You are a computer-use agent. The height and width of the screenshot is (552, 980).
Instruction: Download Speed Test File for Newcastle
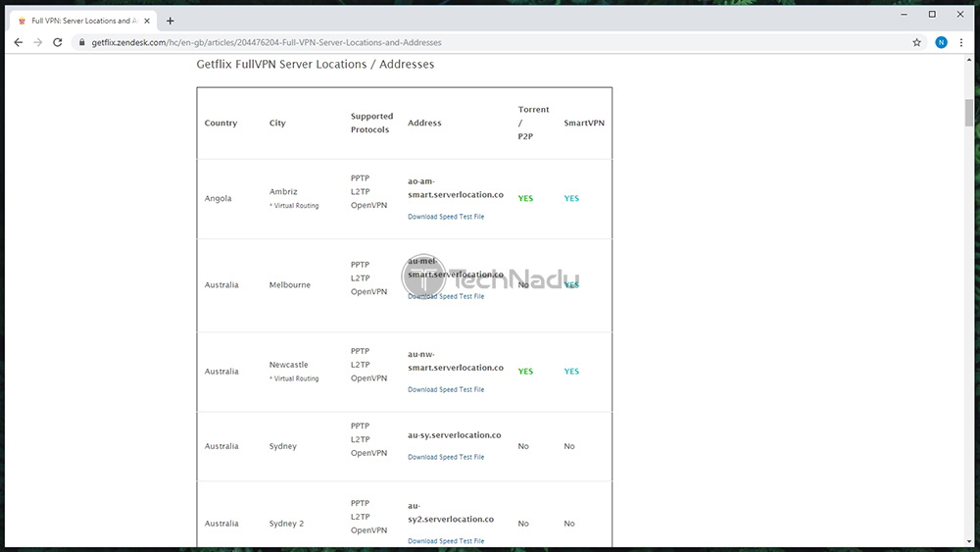point(446,389)
